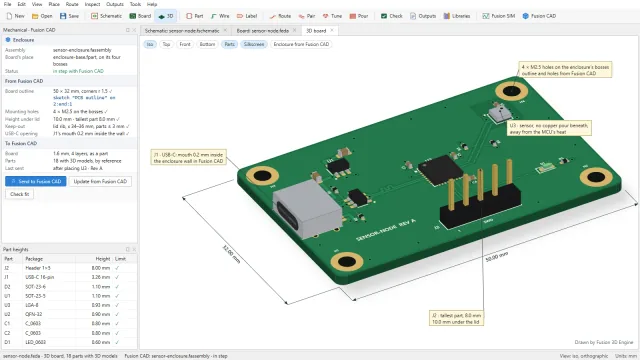640x360 pixels.
Task: Switch to Bottom view chip
Action: pyautogui.click(x=207, y=44)
